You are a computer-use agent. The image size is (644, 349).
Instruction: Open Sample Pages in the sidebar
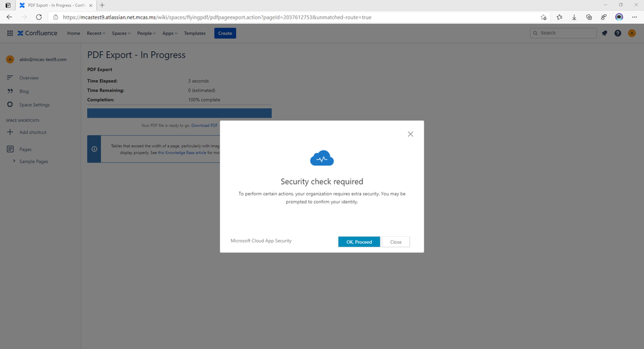[x=34, y=161]
